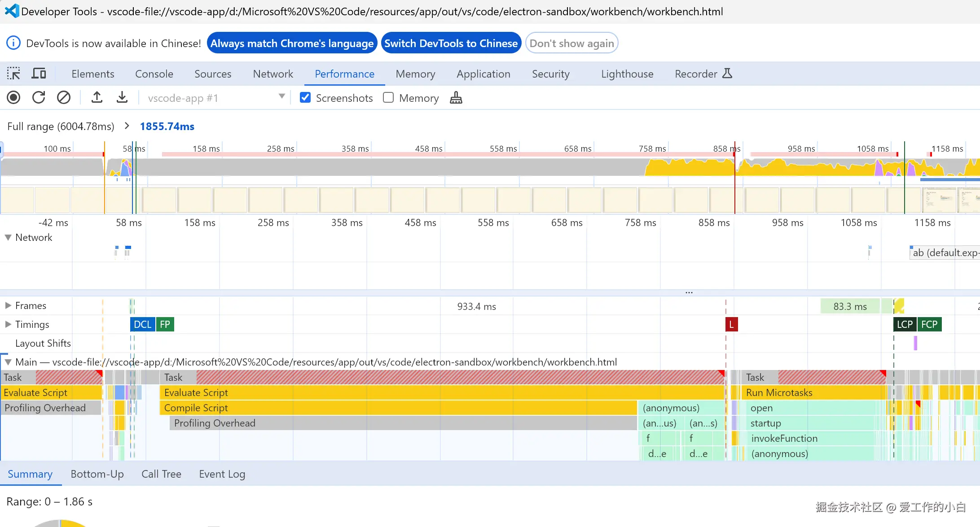Click the collect garbage broom icon
This screenshot has width=980, height=527.
coord(456,98)
